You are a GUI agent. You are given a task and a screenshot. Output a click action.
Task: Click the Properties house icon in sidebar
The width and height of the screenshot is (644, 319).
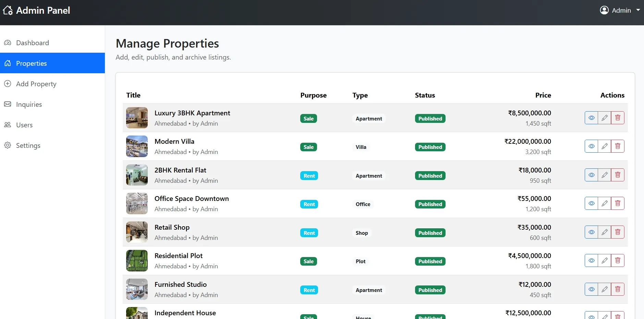tap(8, 63)
